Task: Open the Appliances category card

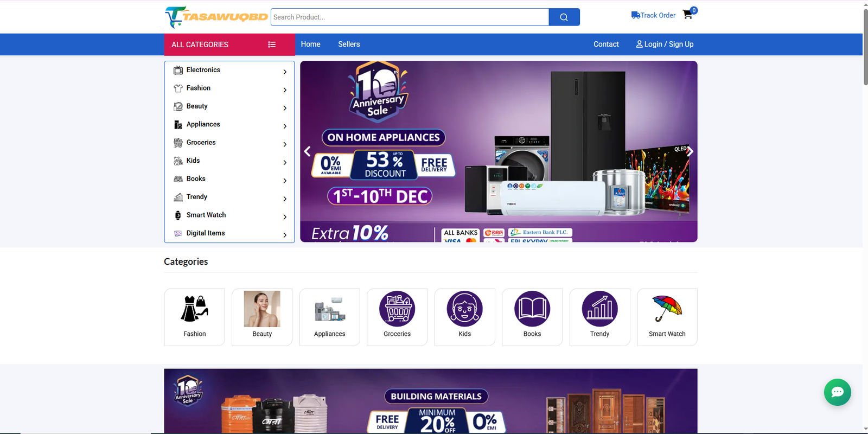Action: pyautogui.click(x=329, y=317)
